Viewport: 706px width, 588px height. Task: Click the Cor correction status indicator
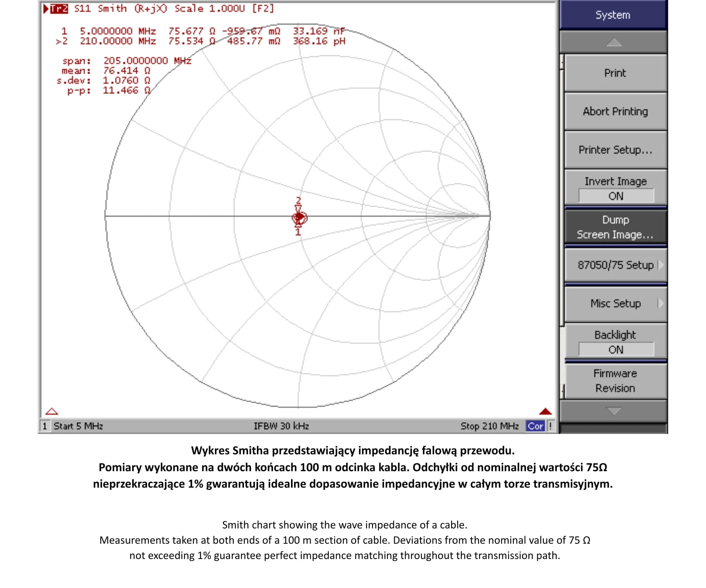(x=535, y=426)
